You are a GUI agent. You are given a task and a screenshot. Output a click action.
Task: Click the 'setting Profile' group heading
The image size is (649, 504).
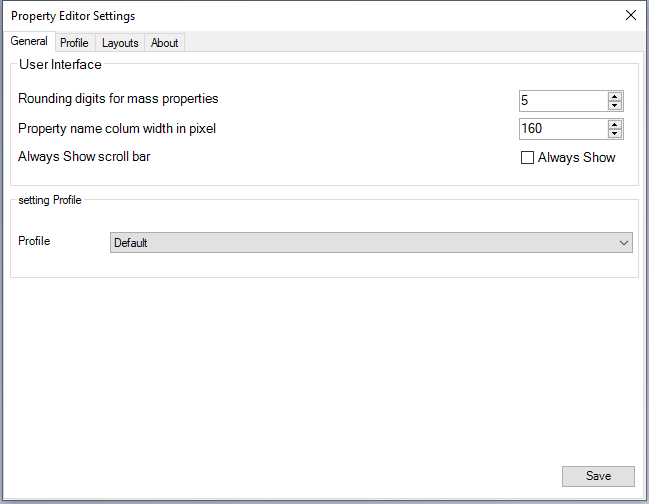50,200
